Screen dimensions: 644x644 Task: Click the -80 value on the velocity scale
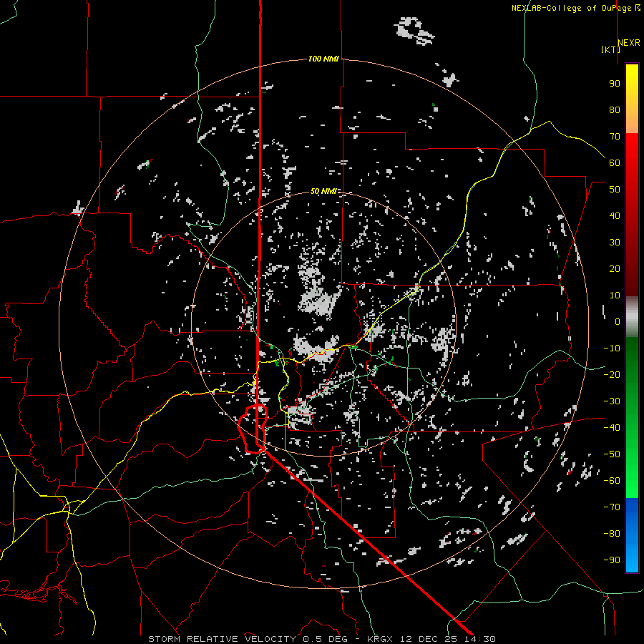[x=612, y=534]
